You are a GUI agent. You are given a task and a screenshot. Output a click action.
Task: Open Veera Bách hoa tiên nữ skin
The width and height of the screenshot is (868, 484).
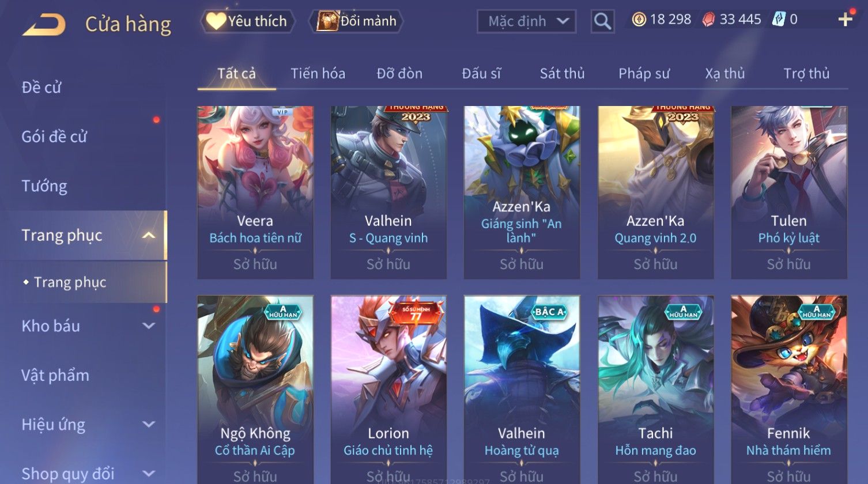[x=255, y=192]
